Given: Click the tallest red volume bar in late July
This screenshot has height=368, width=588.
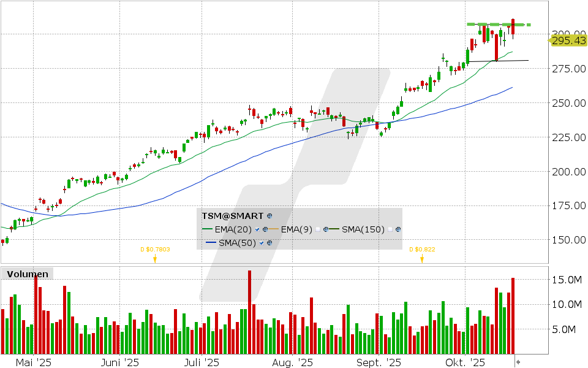Looking at the screenshot, I should [x=249, y=313].
